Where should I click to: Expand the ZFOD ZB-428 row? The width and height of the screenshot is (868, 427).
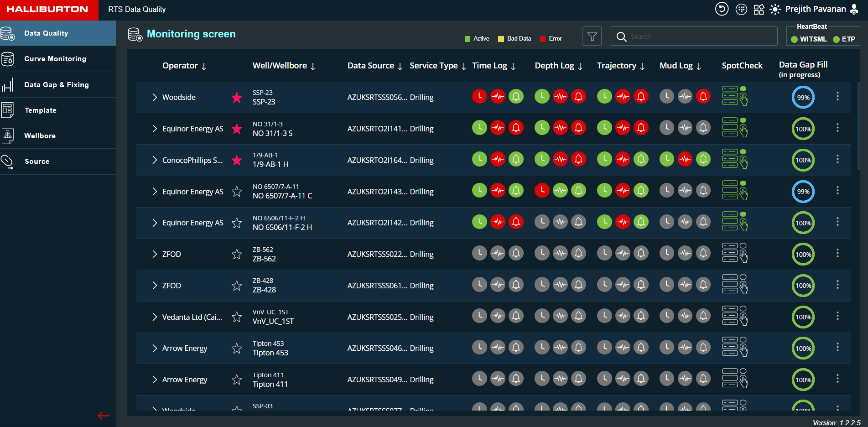(x=155, y=286)
